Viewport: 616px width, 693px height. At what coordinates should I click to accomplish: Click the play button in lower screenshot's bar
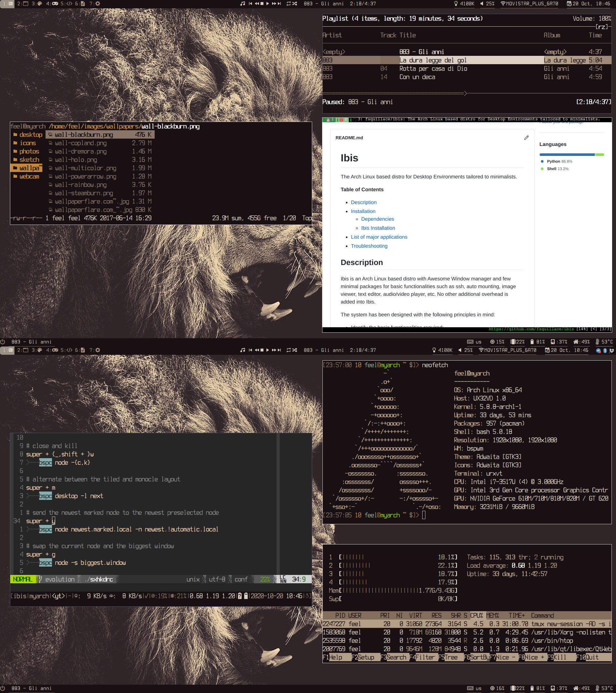coord(268,350)
